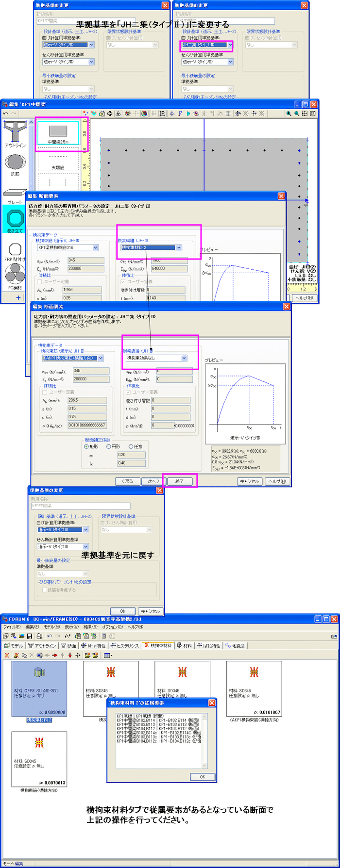Open the 横拘束効果なし dropdown

[184, 358]
